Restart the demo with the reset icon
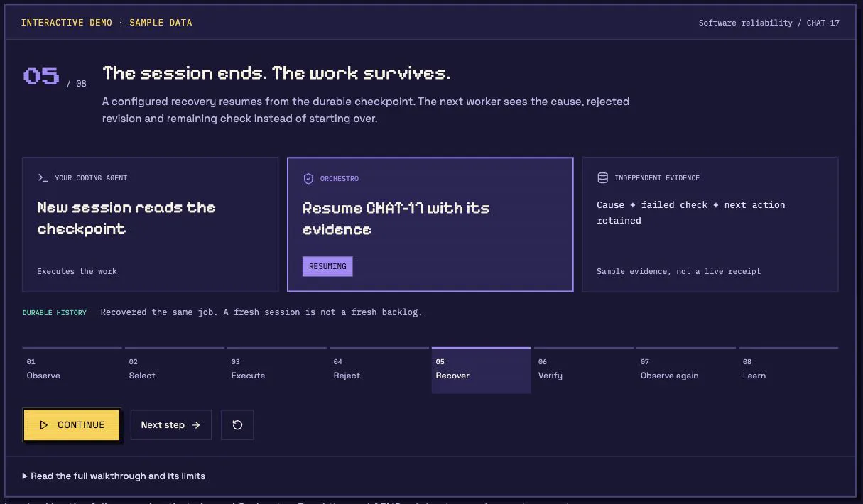863x504 pixels. click(x=237, y=425)
